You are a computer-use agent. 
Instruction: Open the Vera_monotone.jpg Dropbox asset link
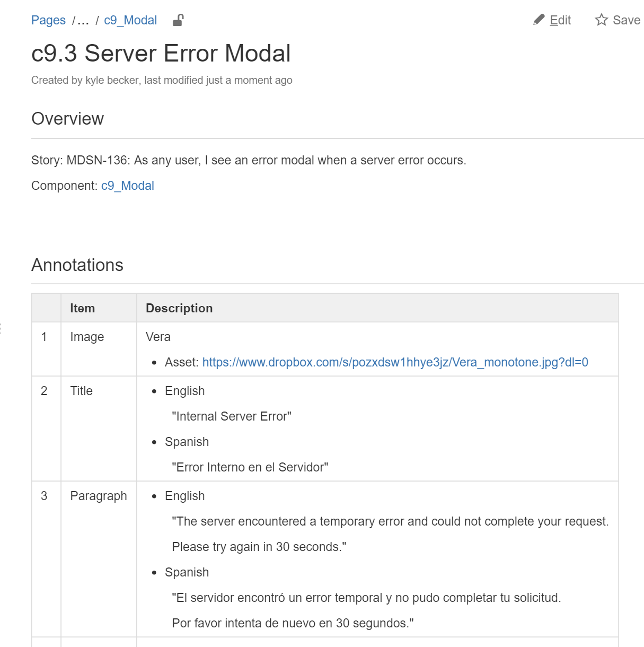point(395,362)
